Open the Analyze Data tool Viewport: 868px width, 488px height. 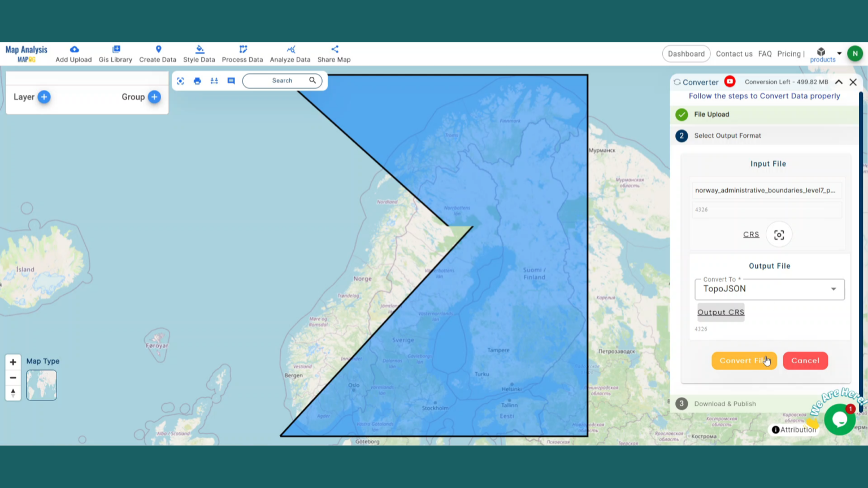click(x=290, y=53)
